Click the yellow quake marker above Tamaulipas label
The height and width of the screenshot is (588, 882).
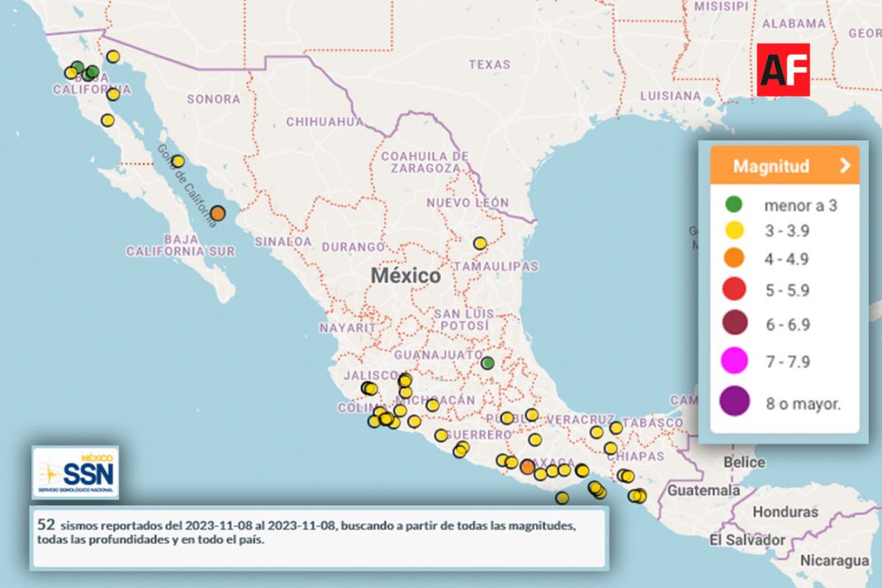pyautogui.click(x=480, y=243)
